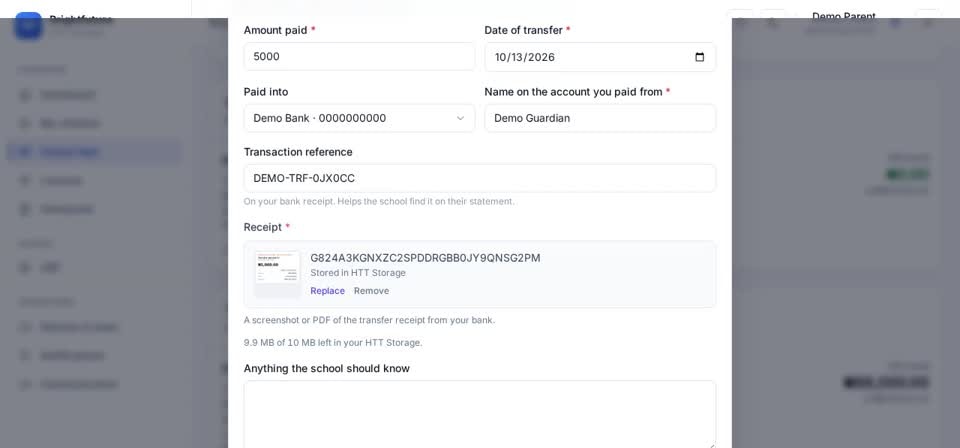The image size is (960, 448).
Task: Click the textarea resize handle corner
Action: point(711,445)
